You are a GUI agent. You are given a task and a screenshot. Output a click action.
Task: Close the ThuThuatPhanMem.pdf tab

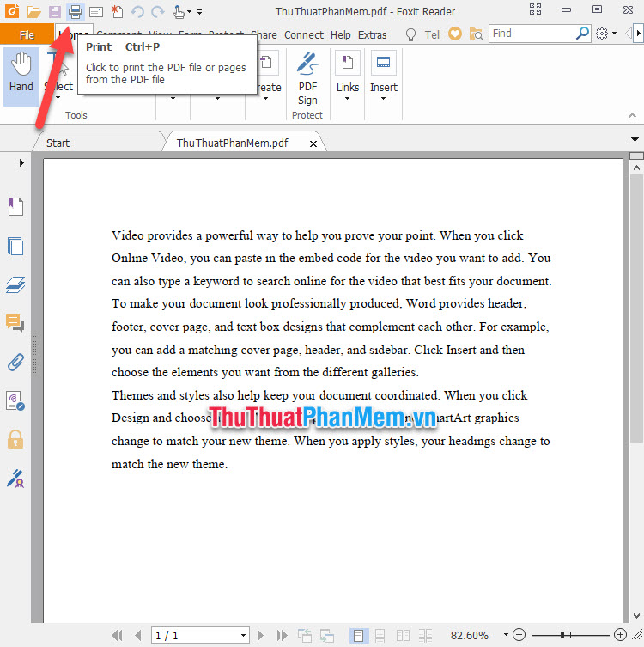click(x=313, y=144)
